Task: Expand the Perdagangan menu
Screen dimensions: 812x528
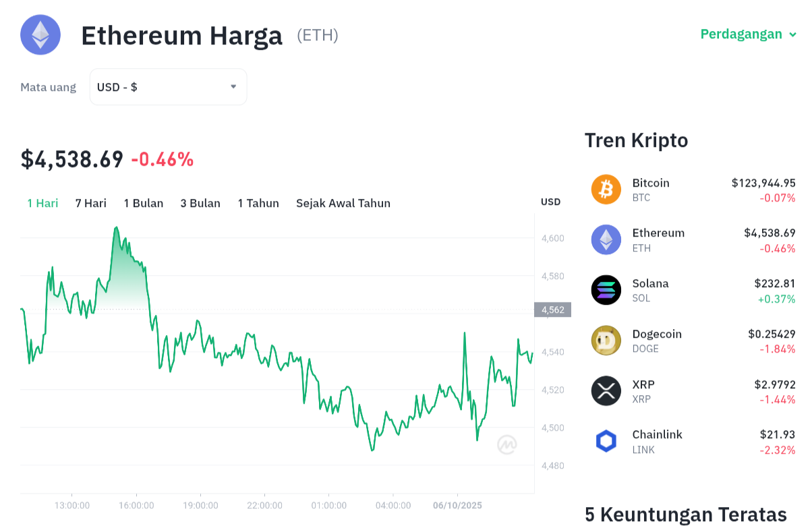Action: [748, 34]
